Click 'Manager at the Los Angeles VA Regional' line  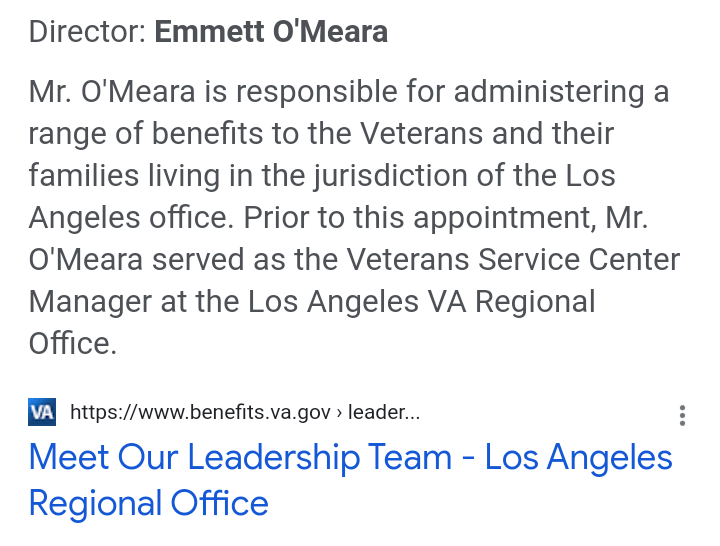[x=311, y=301]
